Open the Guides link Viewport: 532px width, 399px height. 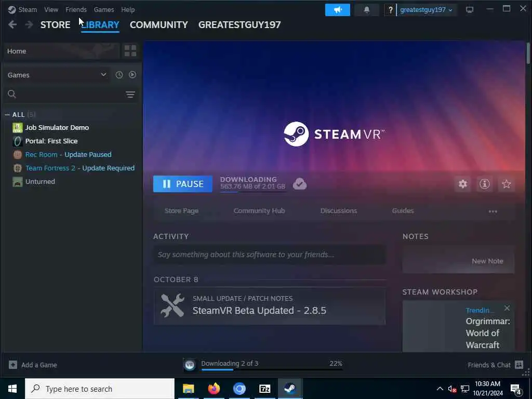(x=403, y=211)
